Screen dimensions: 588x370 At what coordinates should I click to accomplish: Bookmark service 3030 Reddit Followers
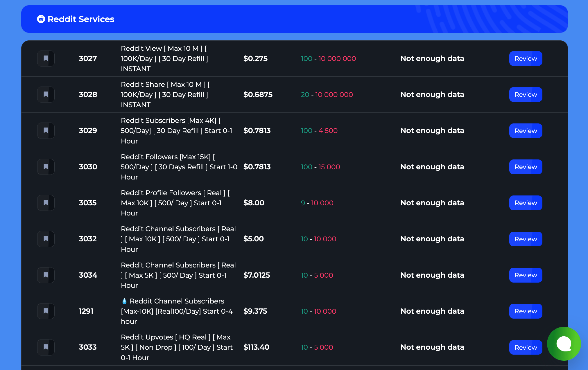tap(46, 167)
